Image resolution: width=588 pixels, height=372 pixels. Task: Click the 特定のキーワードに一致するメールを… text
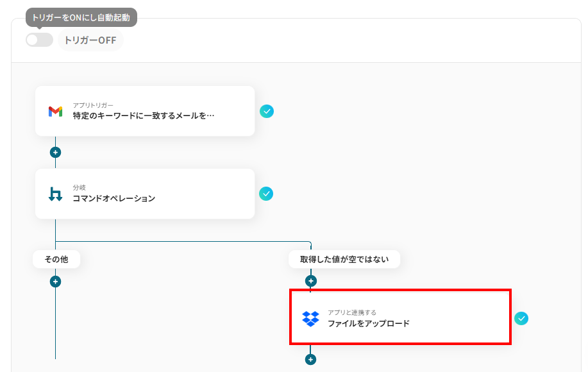[x=144, y=116]
